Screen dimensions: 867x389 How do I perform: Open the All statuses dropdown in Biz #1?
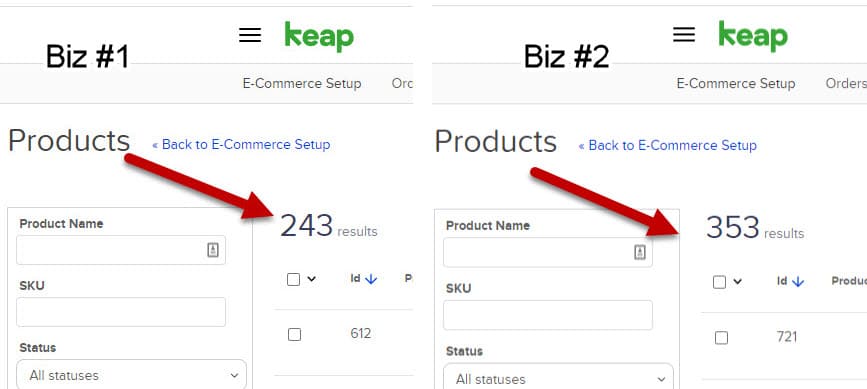click(132, 375)
